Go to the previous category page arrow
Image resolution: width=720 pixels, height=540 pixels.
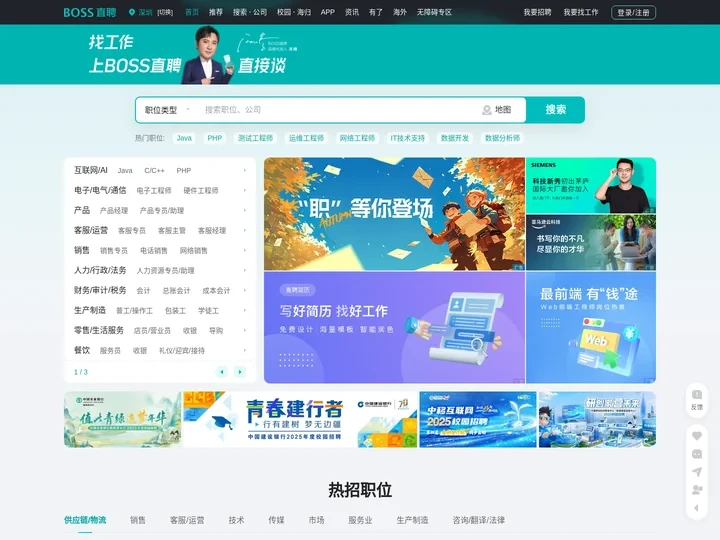point(222,372)
